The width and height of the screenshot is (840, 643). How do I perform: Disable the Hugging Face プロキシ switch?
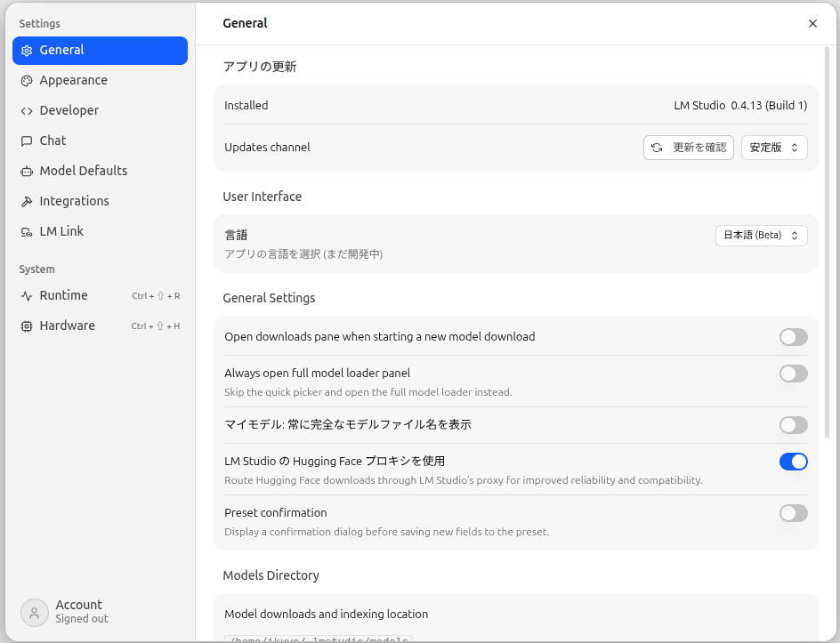(794, 462)
